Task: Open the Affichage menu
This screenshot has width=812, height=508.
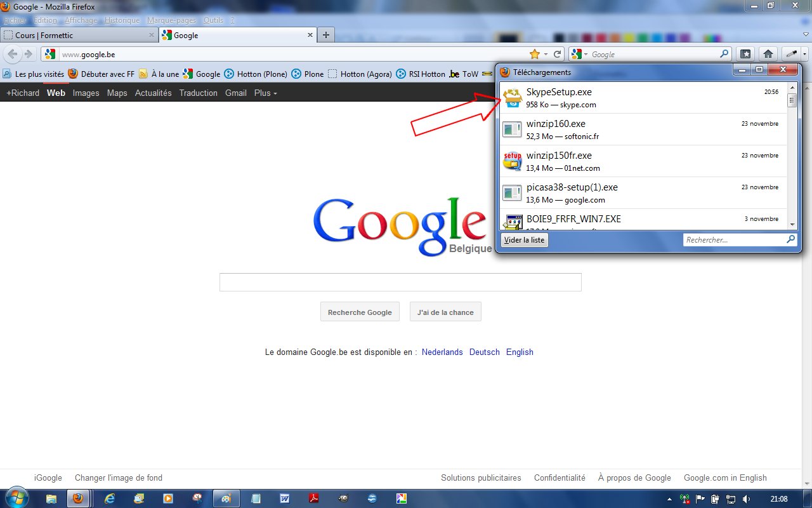Action: pyautogui.click(x=81, y=20)
